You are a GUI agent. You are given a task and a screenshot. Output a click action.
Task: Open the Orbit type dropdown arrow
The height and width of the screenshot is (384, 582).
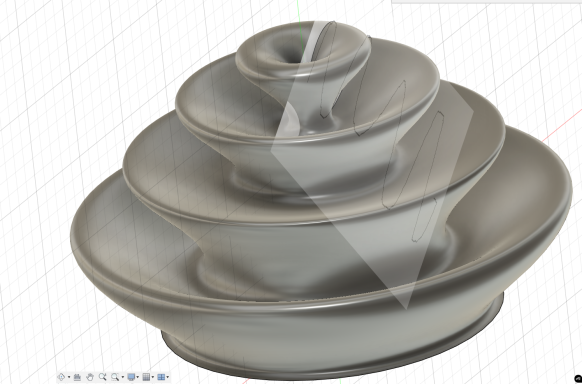69,377
